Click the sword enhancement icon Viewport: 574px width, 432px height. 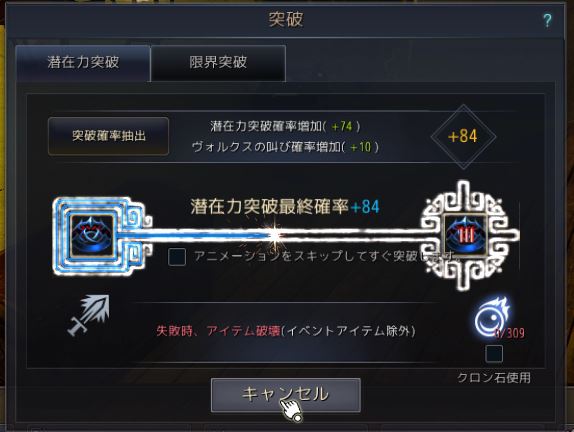[x=89, y=315]
